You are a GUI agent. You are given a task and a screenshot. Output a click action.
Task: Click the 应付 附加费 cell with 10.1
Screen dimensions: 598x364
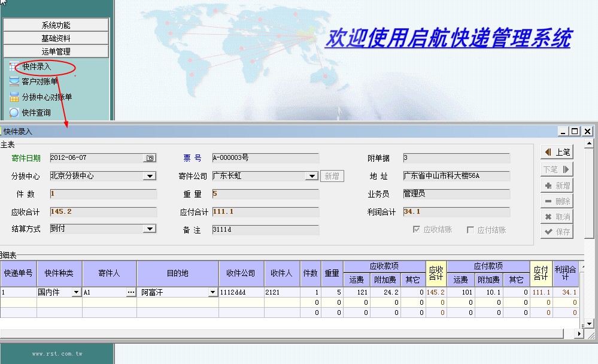point(489,292)
